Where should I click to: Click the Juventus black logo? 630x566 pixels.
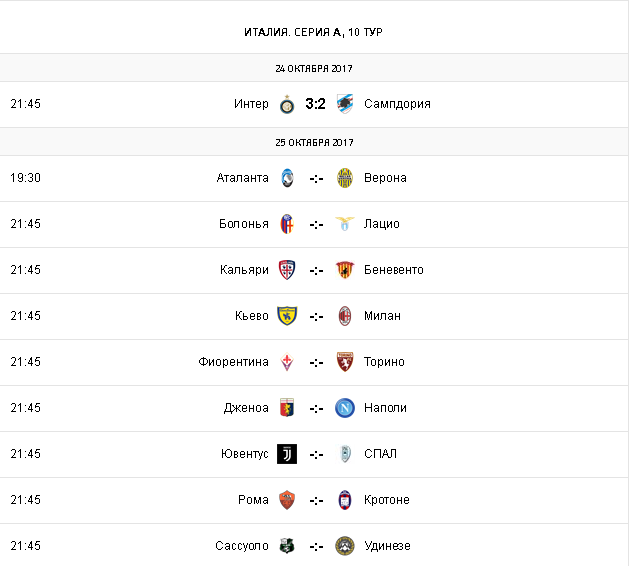click(287, 454)
